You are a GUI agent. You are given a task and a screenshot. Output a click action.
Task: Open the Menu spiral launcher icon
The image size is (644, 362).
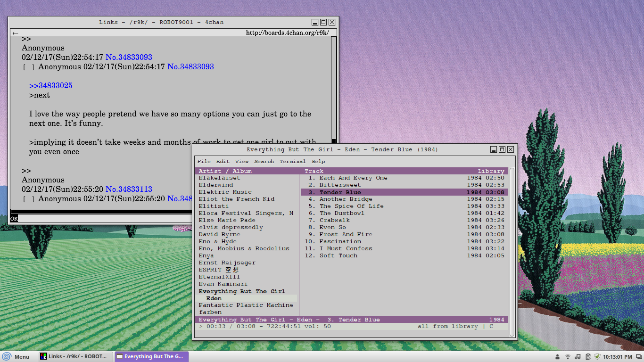(7, 357)
